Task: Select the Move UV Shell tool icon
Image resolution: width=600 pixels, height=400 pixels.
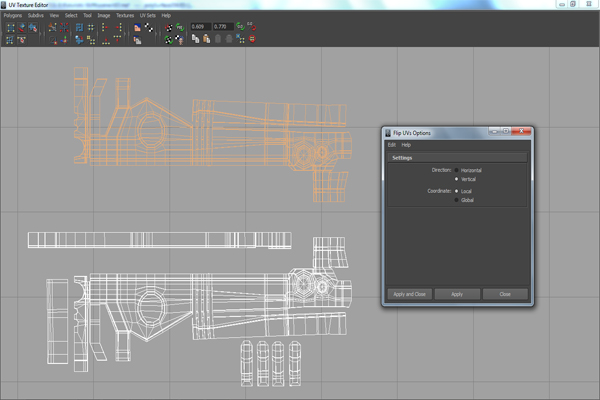Action: 22,28
